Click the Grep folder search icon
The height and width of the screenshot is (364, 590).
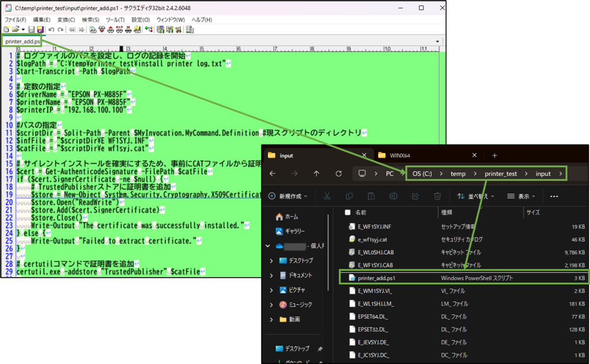137,29
